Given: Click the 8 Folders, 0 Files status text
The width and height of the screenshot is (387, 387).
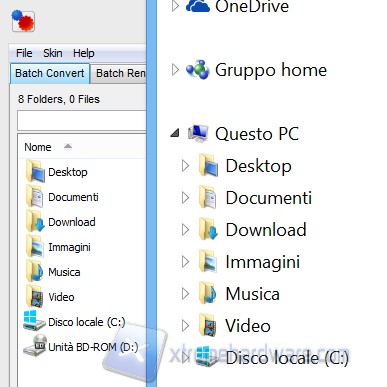Looking at the screenshot, I should [59, 99].
